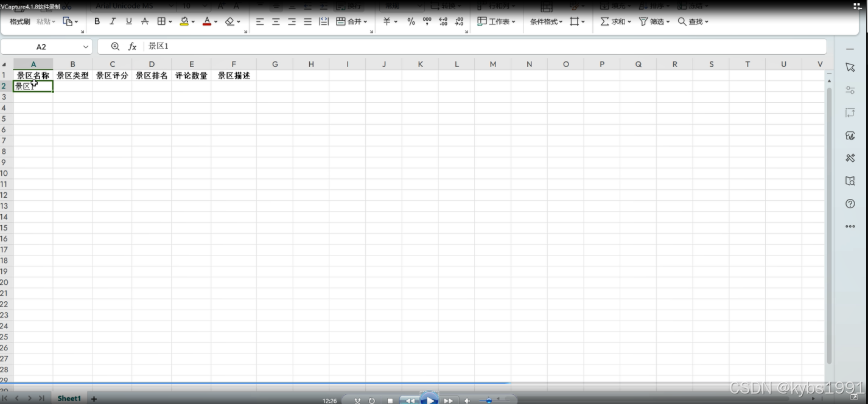Click the Format Painter (格式刷) button
The height and width of the screenshot is (404, 868).
pyautogui.click(x=20, y=21)
